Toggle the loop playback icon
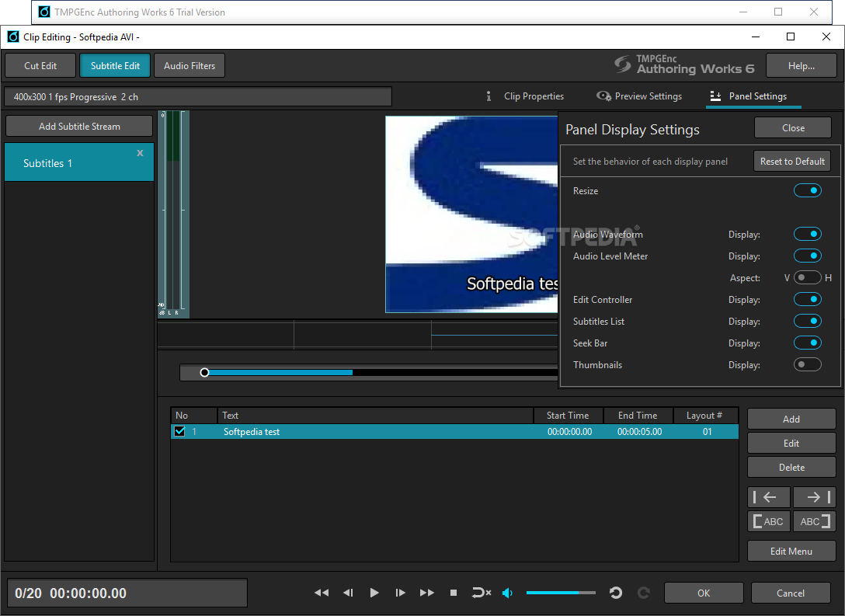Viewport: 845px width, 616px height. [x=481, y=593]
